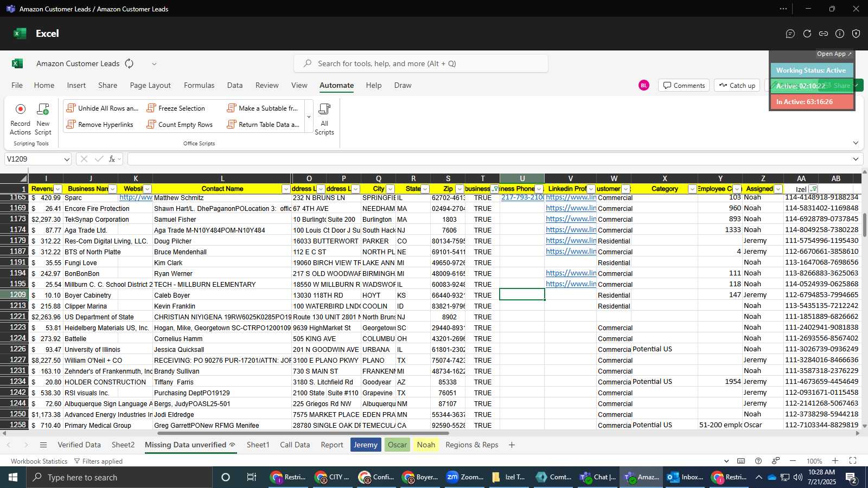Open the State column filter dropdown
The image size is (868, 488).
(425, 189)
